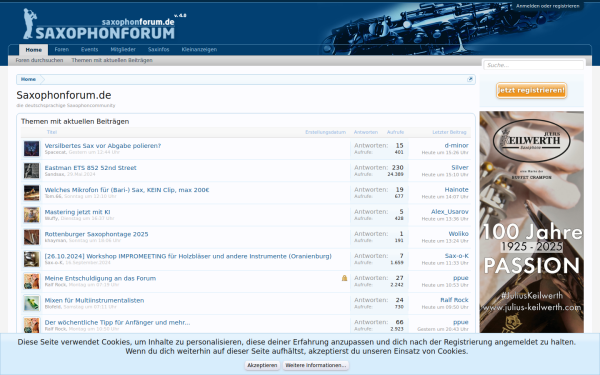View last poster Hainote's profile
Viewport: 600px width, 375px height.
click(x=456, y=190)
